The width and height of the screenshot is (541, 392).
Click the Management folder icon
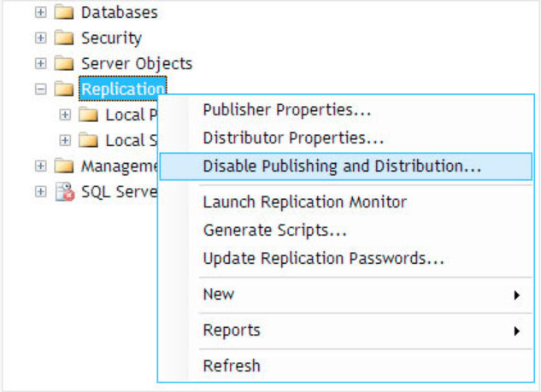pyautogui.click(x=64, y=166)
